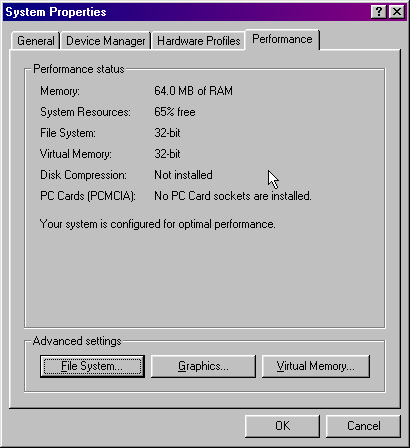Screen dimensions: 410x448
Task: Click the System Properties title bar text
Action: click(x=56, y=12)
